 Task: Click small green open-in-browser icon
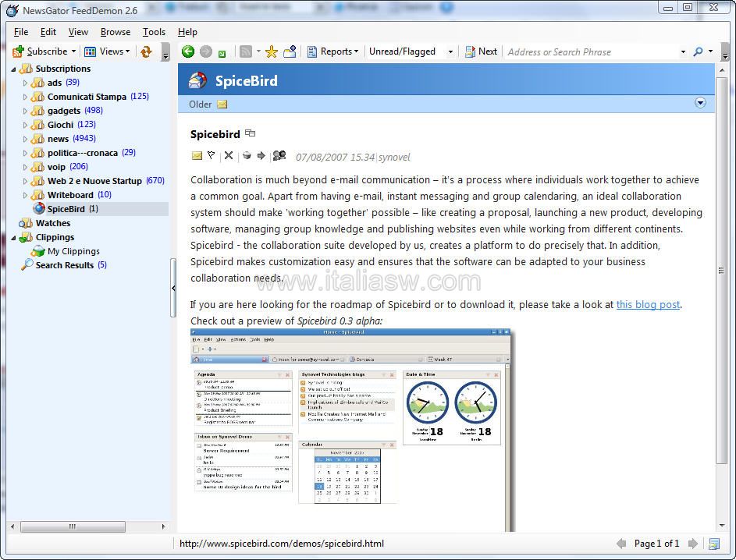coord(222,54)
